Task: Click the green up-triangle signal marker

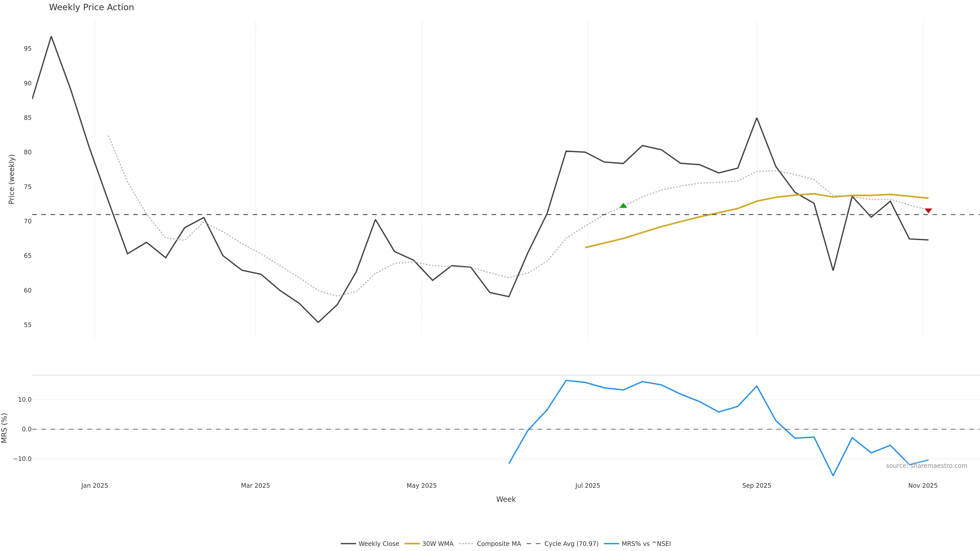Action: (623, 206)
